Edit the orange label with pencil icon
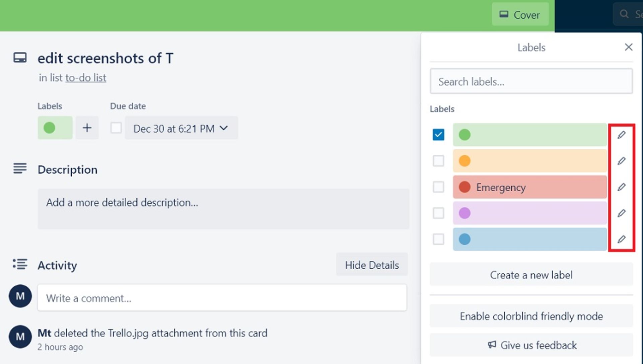The height and width of the screenshot is (364, 643). click(x=621, y=161)
